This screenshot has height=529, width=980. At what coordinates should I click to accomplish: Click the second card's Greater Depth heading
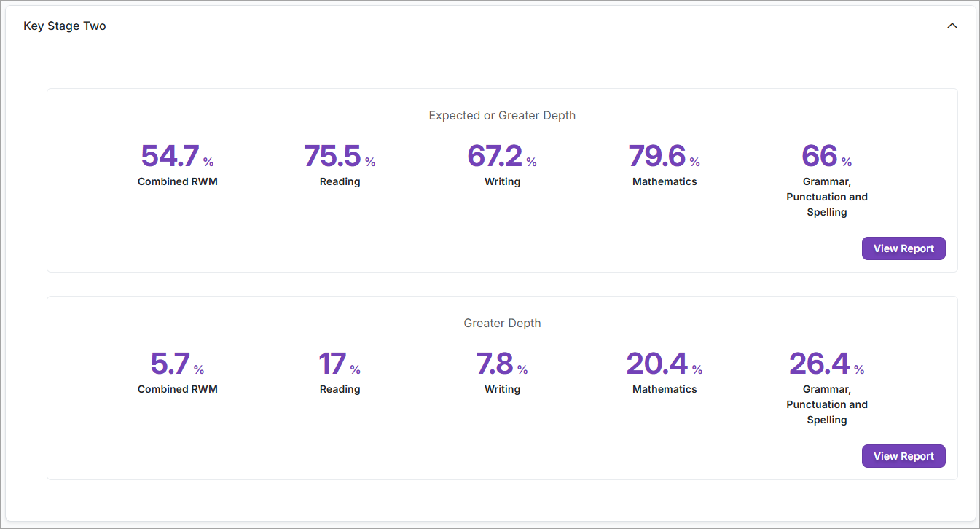502,324
